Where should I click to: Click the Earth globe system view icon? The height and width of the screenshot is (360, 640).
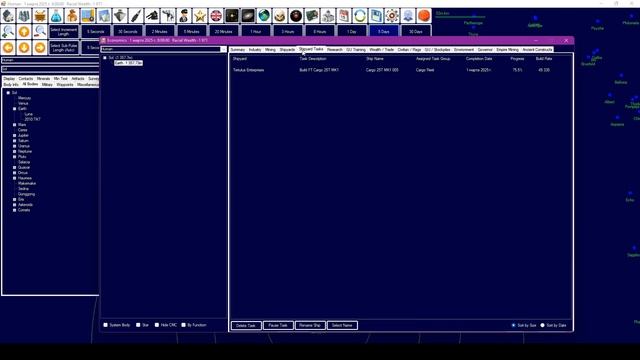point(264,16)
